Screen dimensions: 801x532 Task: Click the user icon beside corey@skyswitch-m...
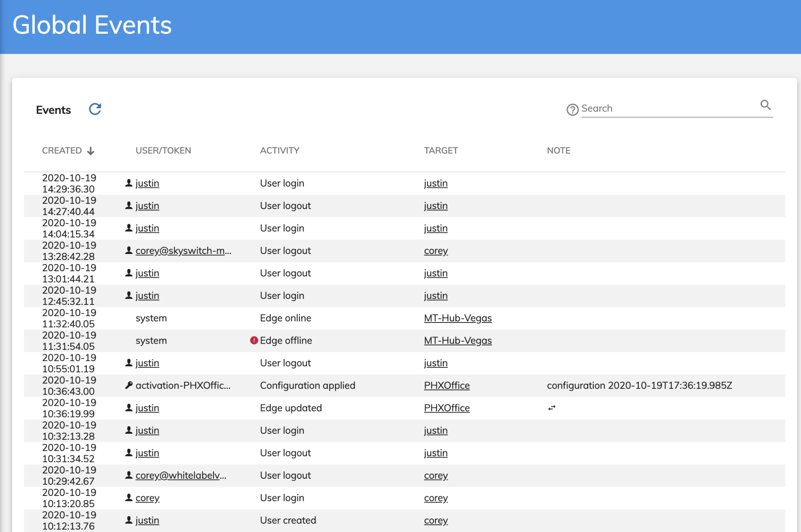[x=129, y=250]
